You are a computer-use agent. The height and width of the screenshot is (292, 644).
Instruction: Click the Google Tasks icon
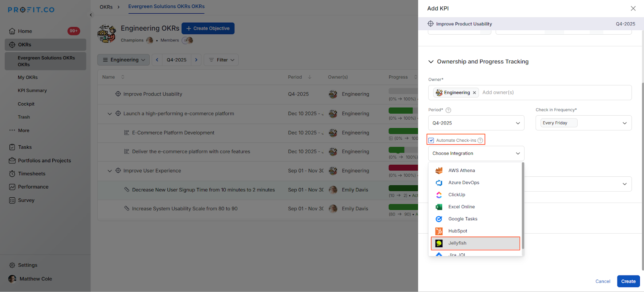[439, 219]
